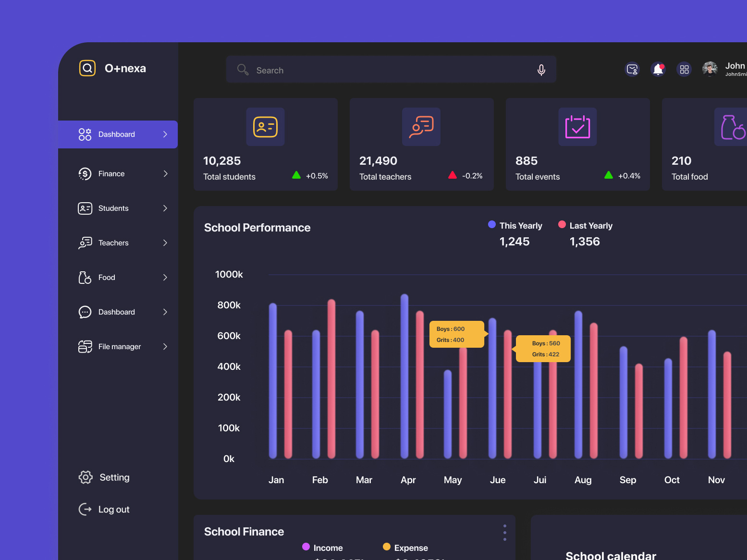Click the Total events calendar icon
Image resolution: width=747 pixels, height=560 pixels.
click(x=578, y=127)
